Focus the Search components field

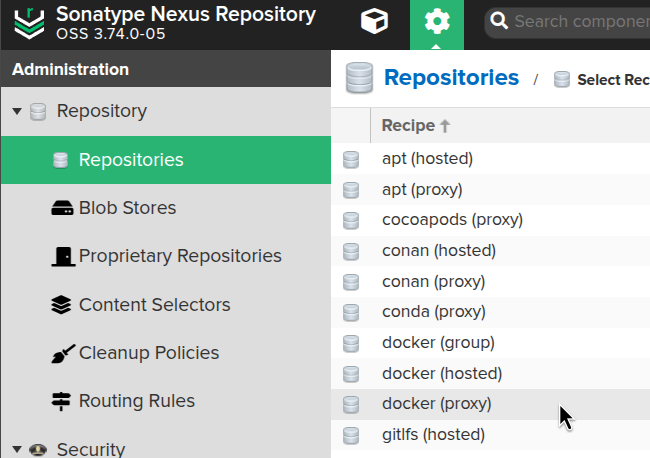567,21
